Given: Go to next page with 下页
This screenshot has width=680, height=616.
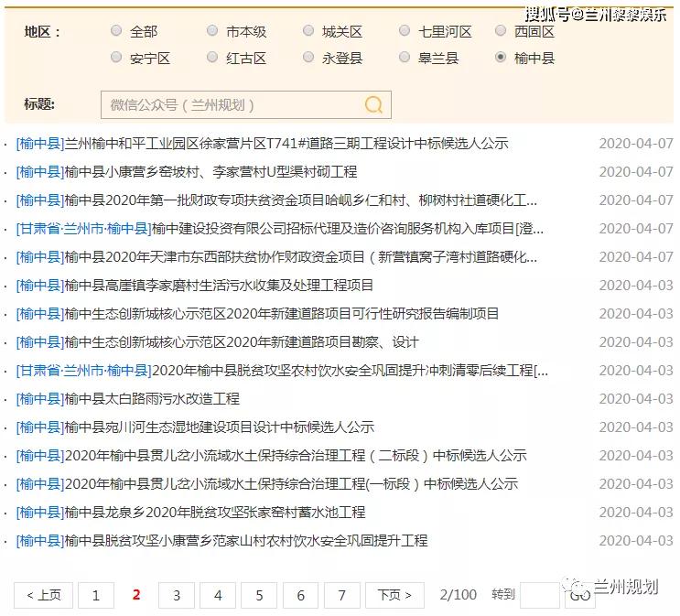Looking at the screenshot, I should point(394,595).
